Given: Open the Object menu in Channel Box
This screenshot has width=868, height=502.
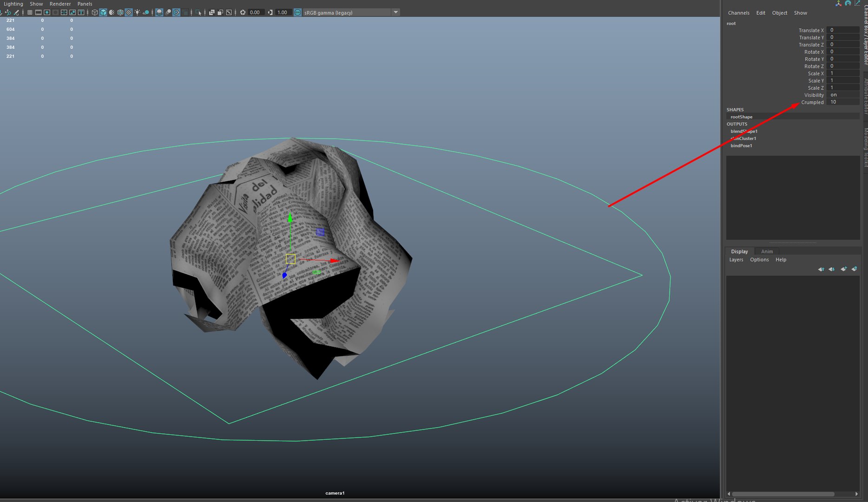Looking at the screenshot, I should point(779,13).
